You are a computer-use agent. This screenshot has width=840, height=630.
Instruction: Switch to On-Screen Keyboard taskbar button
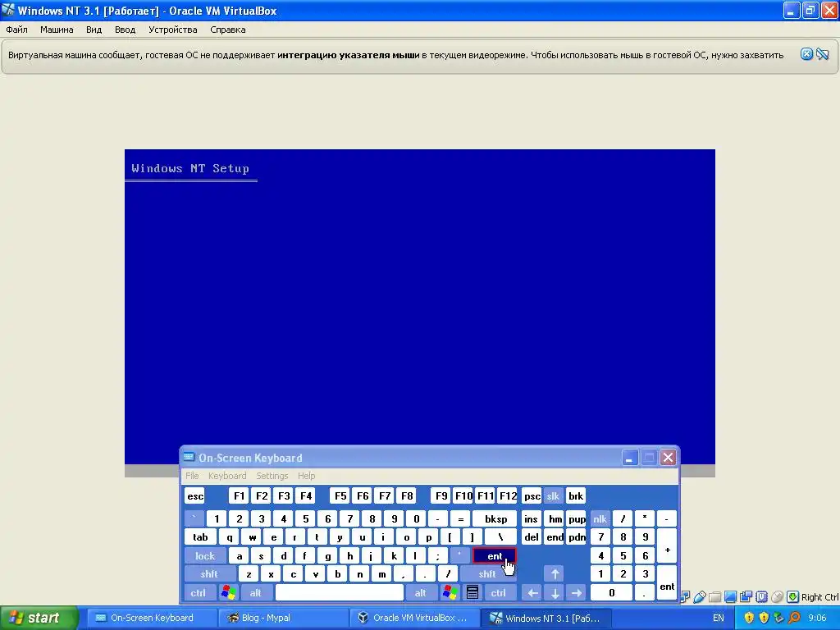[151, 618]
